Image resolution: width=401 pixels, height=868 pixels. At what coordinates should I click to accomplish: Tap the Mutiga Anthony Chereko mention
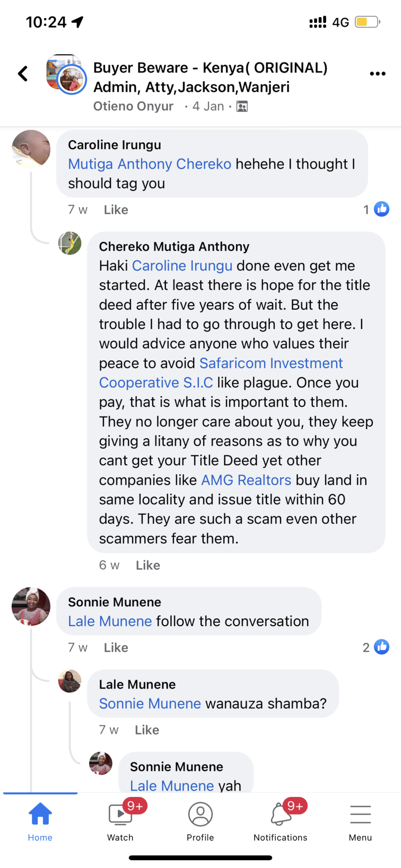click(150, 164)
